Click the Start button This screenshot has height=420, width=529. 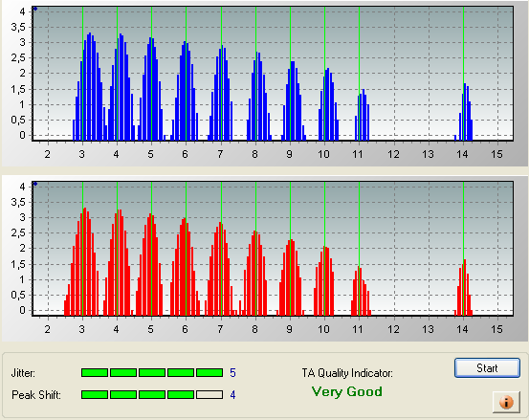tap(487, 368)
